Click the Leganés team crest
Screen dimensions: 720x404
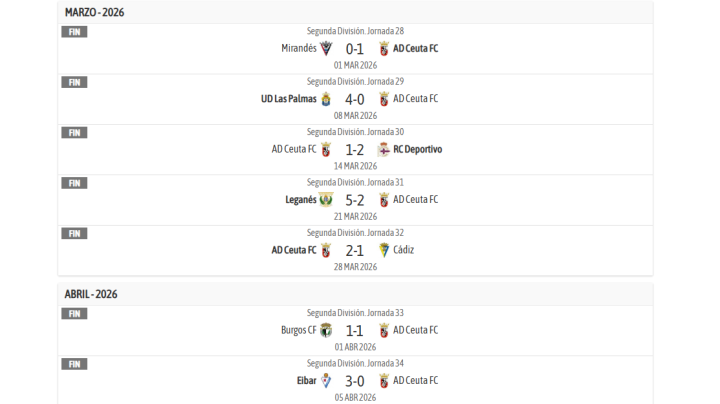point(326,199)
